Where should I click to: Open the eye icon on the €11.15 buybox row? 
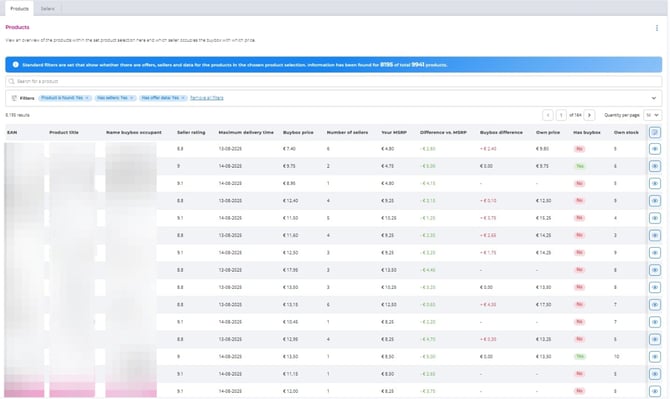tap(654, 374)
